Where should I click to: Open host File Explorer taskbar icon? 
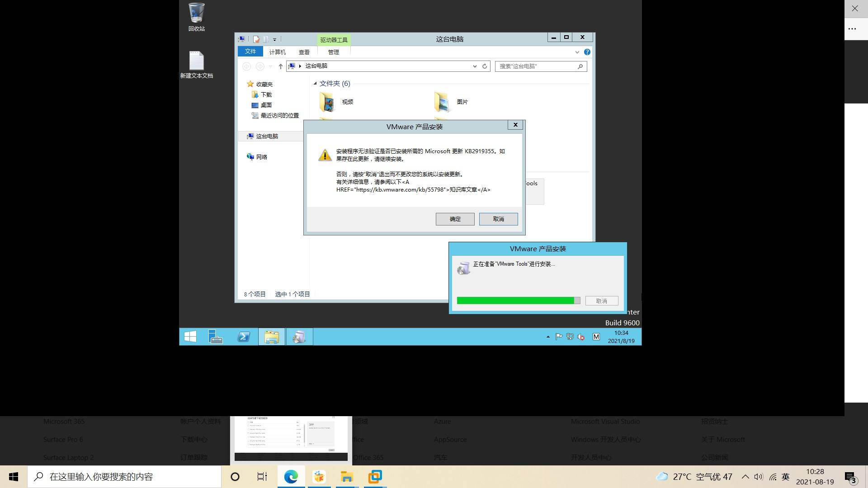pyautogui.click(x=347, y=477)
